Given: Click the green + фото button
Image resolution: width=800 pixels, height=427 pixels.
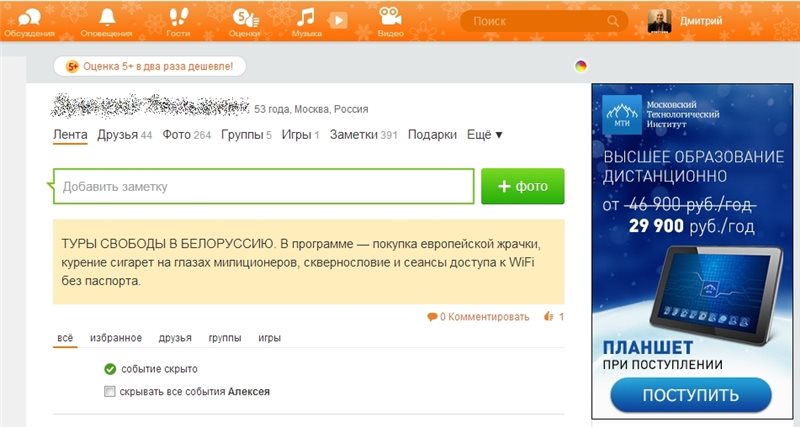Looking at the screenshot, I should pos(523,186).
